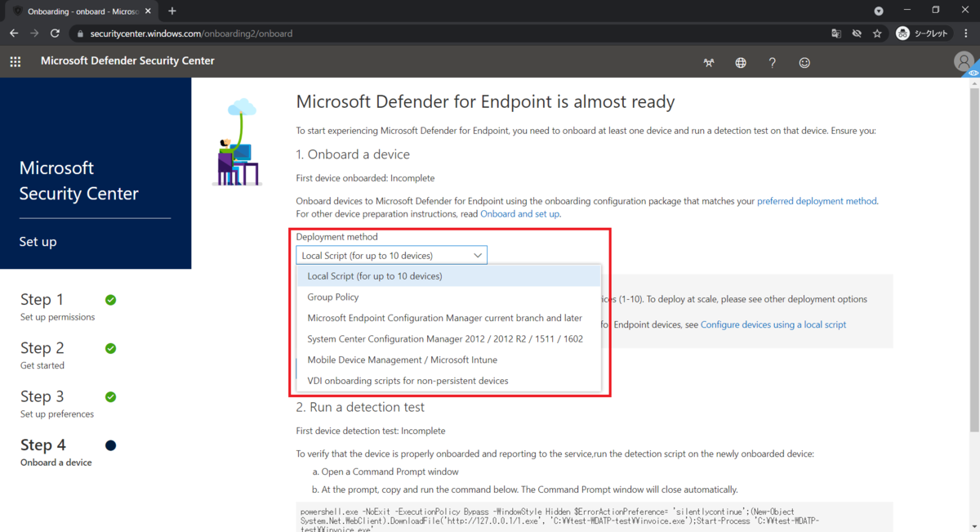The width and height of the screenshot is (980, 532).
Task: Choose Mobile Device Management / Microsoft Intune
Action: (x=448, y=360)
